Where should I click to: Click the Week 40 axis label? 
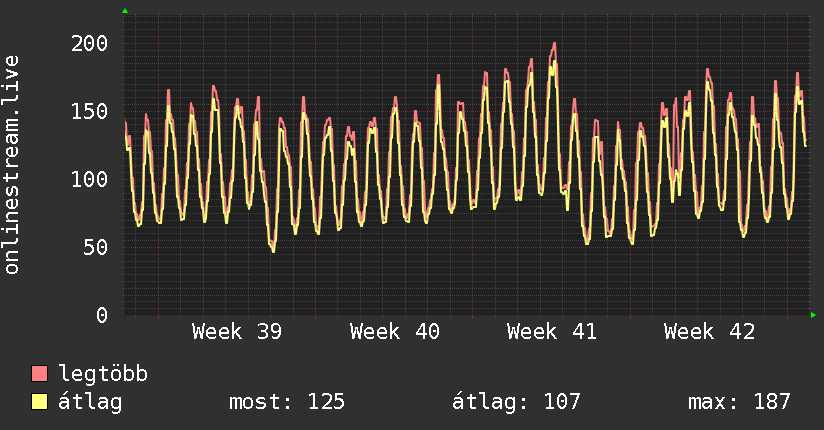395,332
